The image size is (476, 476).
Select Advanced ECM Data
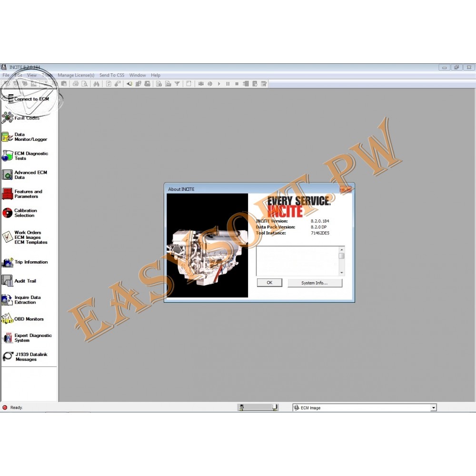click(25, 175)
